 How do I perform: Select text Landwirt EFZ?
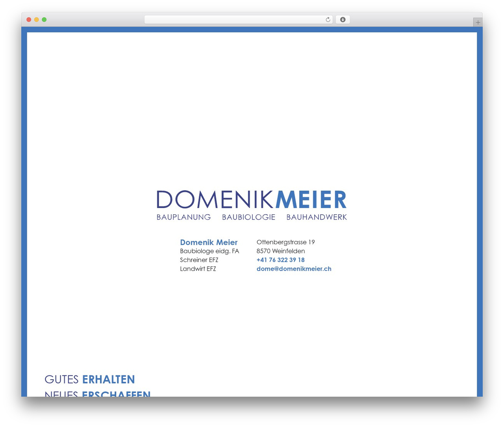(198, 269)
